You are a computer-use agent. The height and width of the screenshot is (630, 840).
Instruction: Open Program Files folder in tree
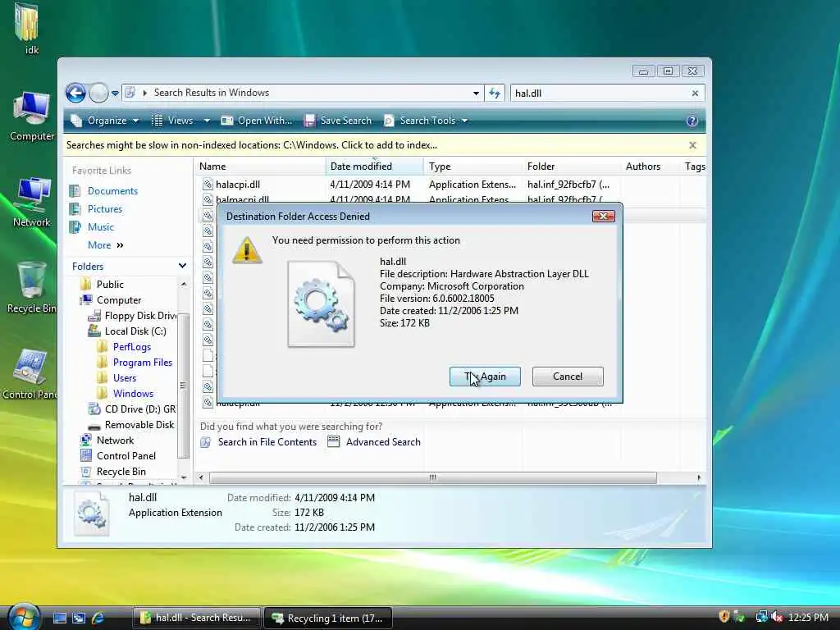point(143,362)
